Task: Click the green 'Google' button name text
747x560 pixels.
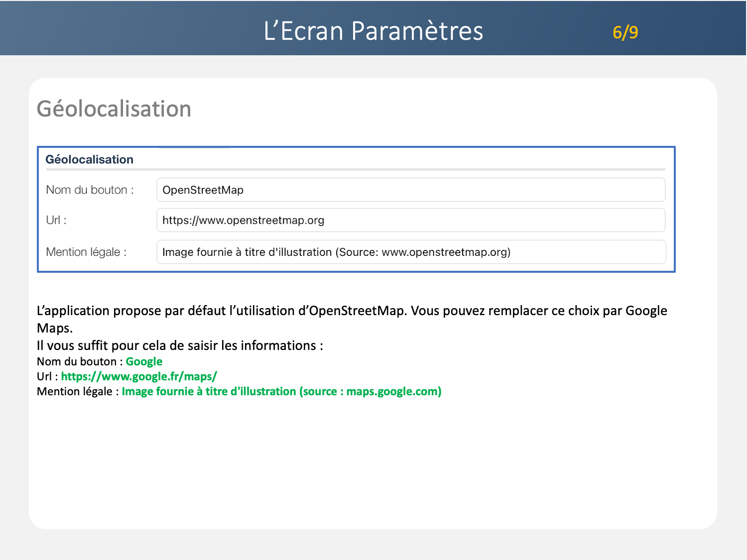Action: pos(144,361)
